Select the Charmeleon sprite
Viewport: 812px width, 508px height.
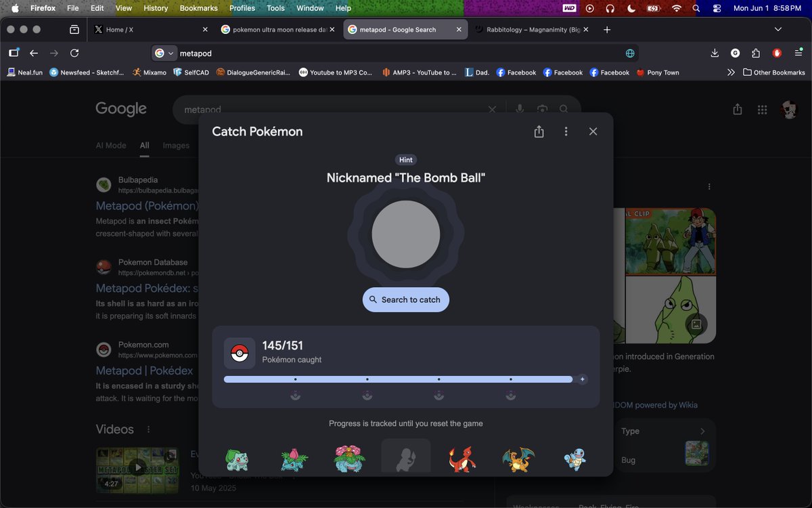click(462, 459)
